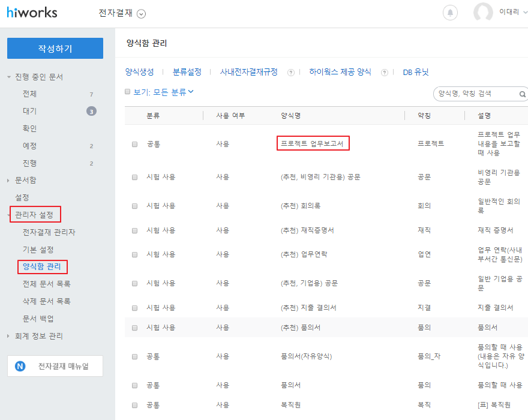Screen dimensions: 528x420
Task: Open the 전자결재 module dropdown arrow
Action: [141, 14]
